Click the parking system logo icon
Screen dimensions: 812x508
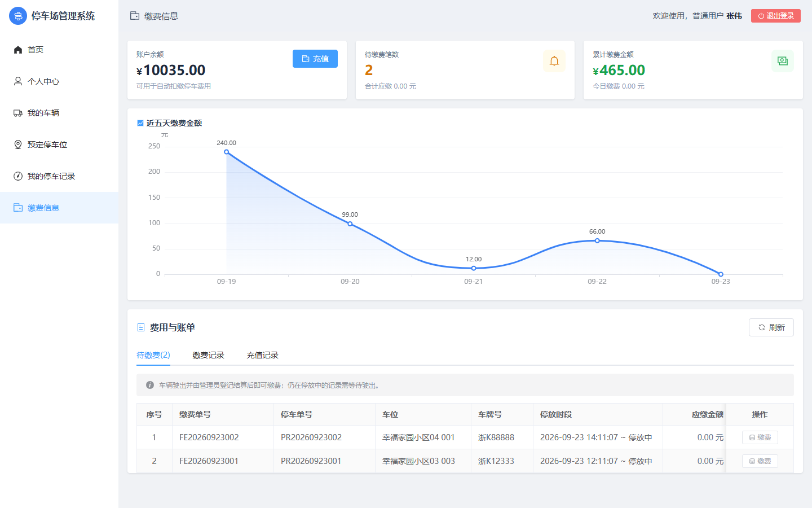[x=18, y=16]
